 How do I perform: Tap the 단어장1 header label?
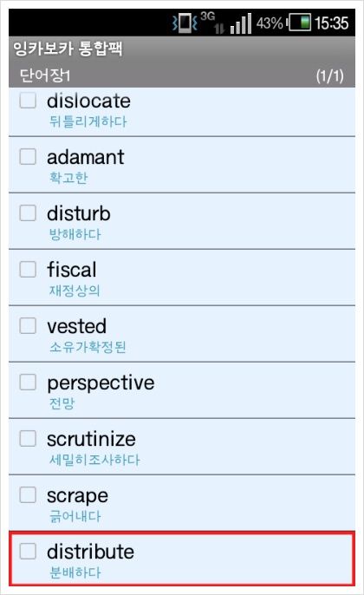[45, 75]
